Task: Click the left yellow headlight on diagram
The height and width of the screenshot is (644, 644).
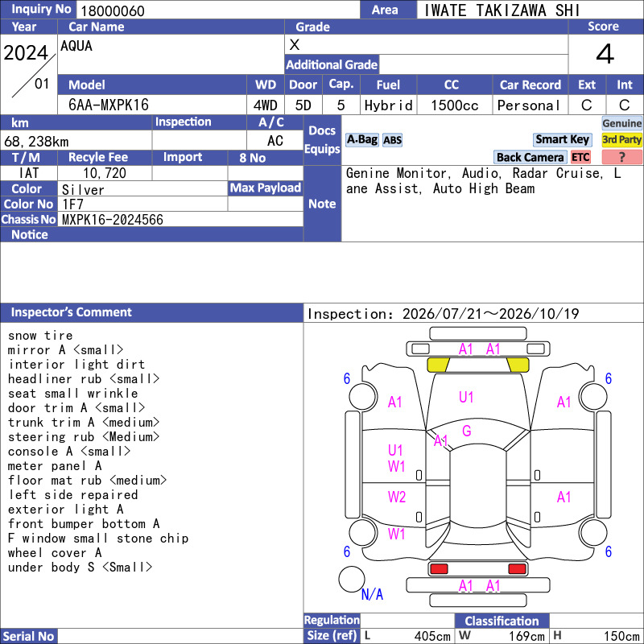Action: (438, 365)
